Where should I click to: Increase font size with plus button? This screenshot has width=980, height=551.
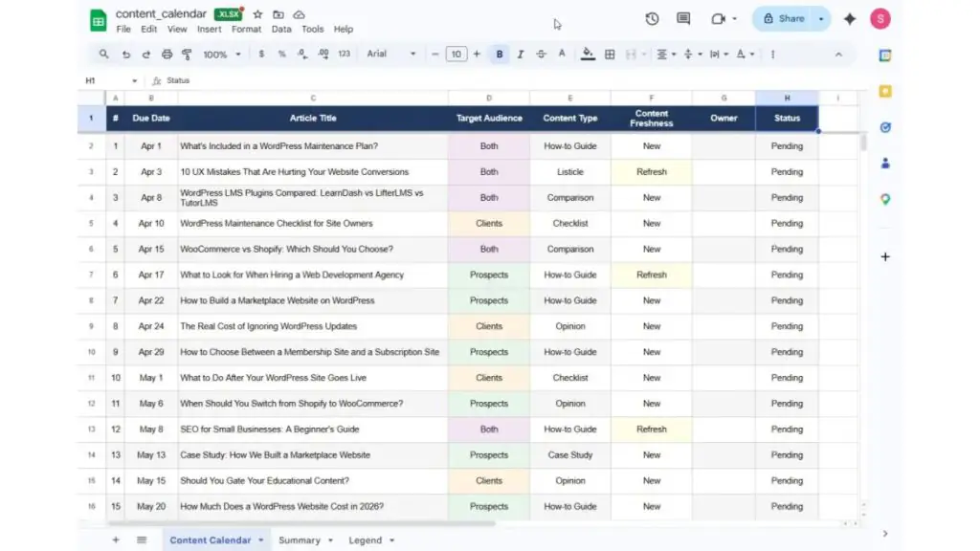(x=477, y=55)
